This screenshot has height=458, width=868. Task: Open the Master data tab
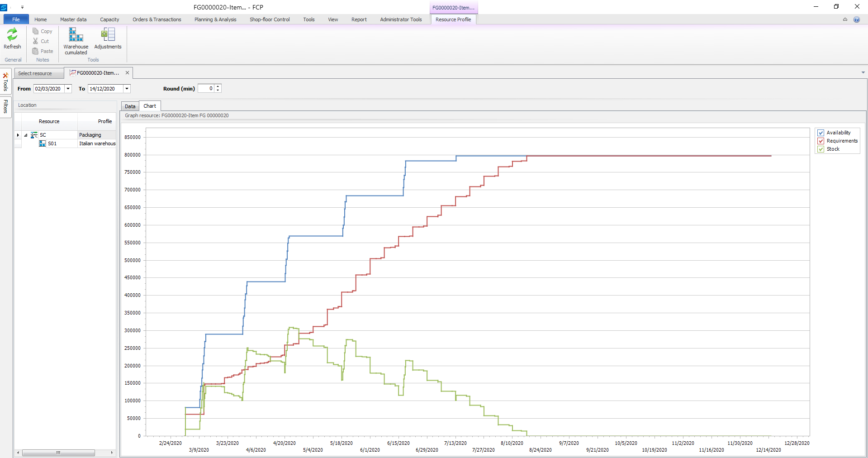point(73,19)
